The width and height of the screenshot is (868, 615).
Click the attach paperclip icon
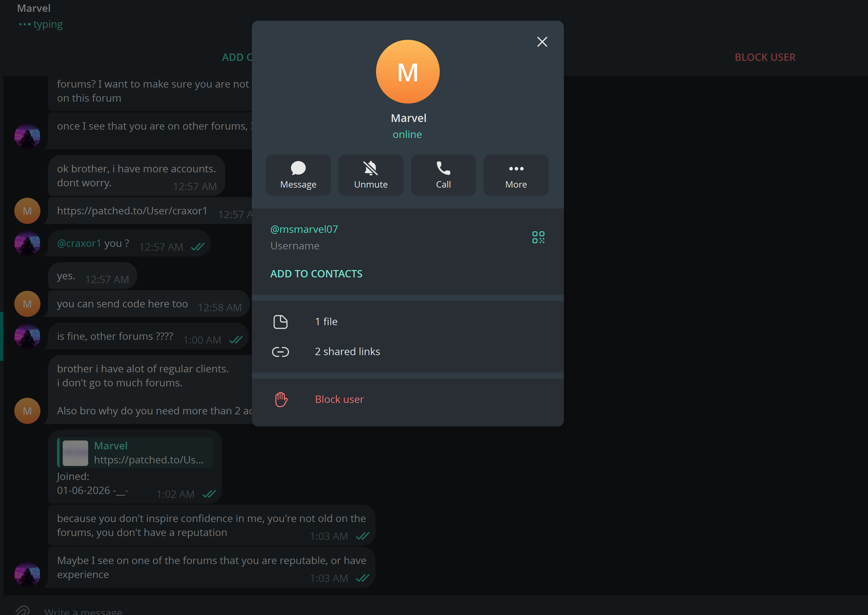pyautogui.click(x=22, y=609)
